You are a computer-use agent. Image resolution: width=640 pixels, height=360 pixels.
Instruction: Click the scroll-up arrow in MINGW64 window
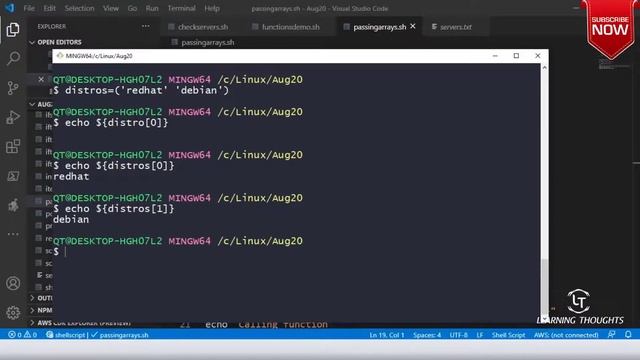click(x=544, y=68)
